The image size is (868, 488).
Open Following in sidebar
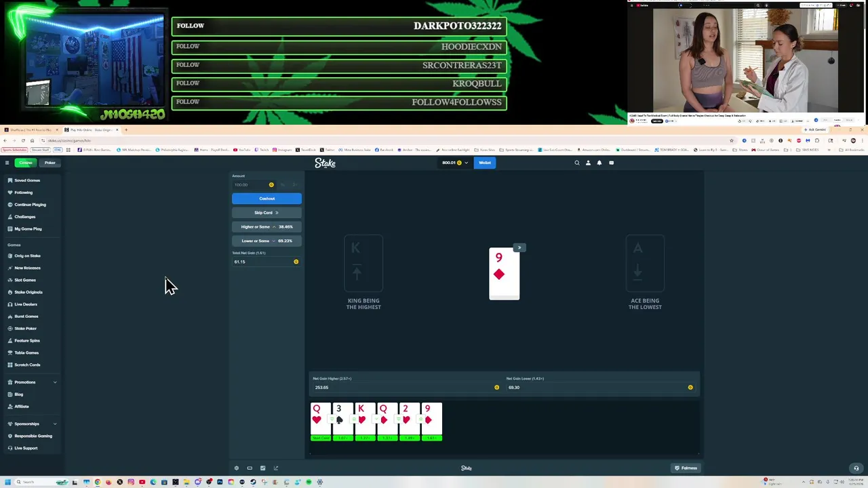coord(23,192)
